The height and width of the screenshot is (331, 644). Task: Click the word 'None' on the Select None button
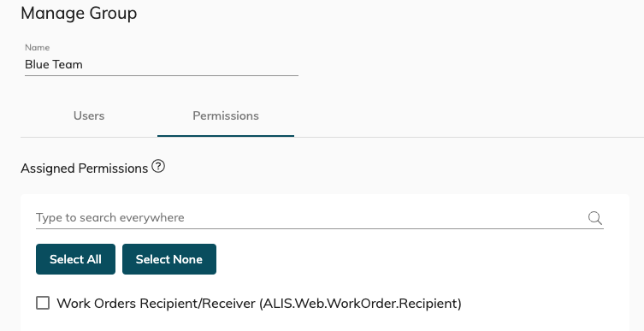click(187, 259)
